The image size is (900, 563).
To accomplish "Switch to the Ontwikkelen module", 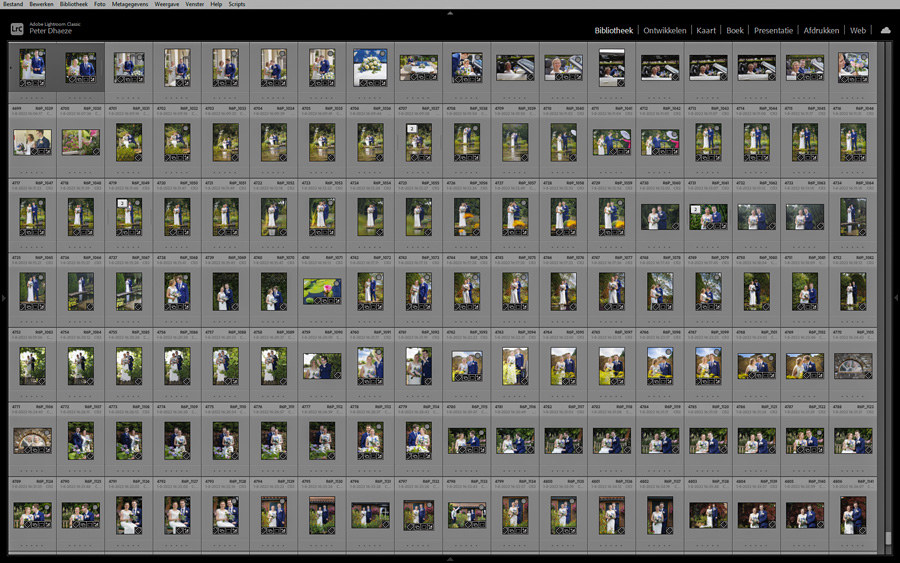I will pyautogui.click(x=664, y=31).
